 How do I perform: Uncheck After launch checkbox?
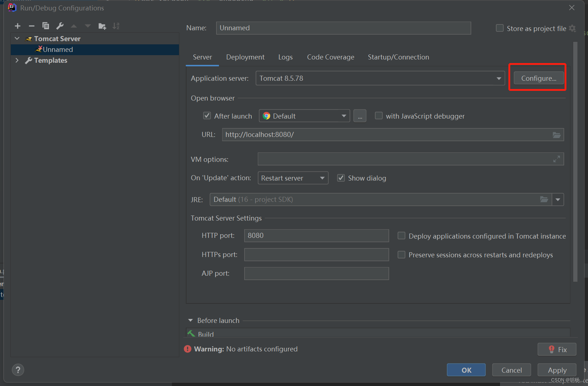pos(207,116)
